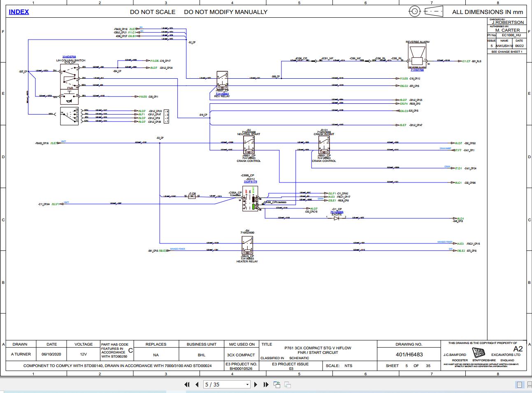Follow cross-reference /18.E5
Image resolution: width=532 pixels, height=393 pixels.
click(x=142, y=96)
